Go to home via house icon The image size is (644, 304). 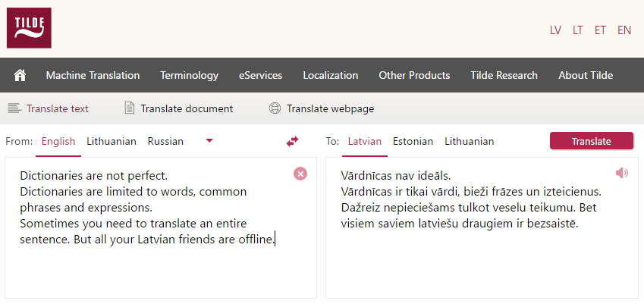[x=20, y=76]
